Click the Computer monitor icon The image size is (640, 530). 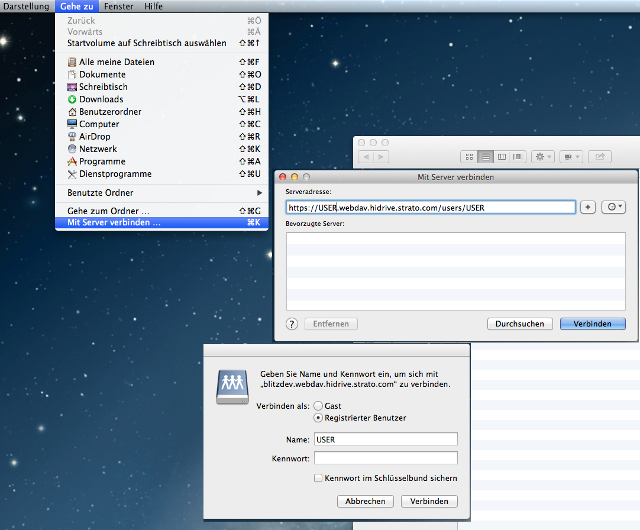(72, 124)
